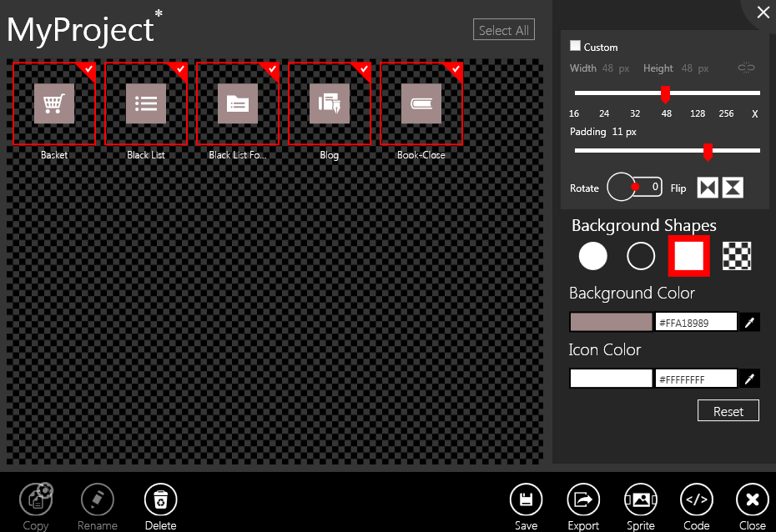Click the Reset button
Screen dimensions: 776x532
tap(728, 411)
